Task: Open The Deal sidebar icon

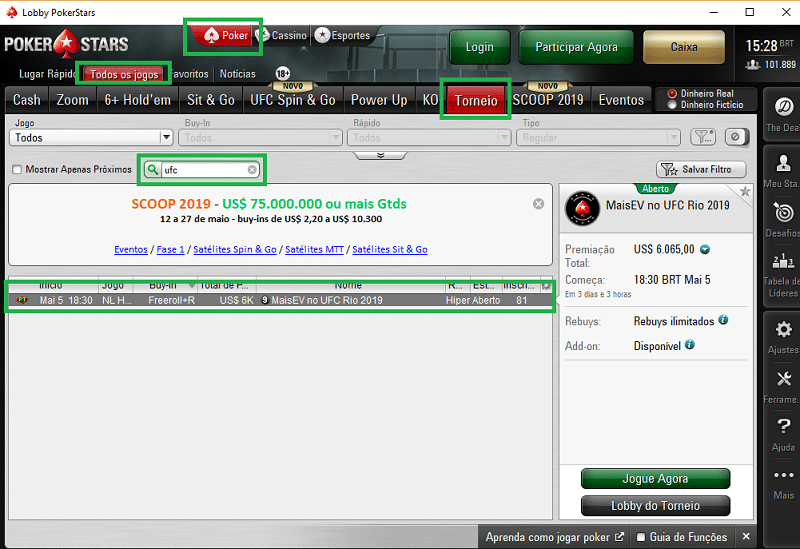Action: [x=783, y=107]
